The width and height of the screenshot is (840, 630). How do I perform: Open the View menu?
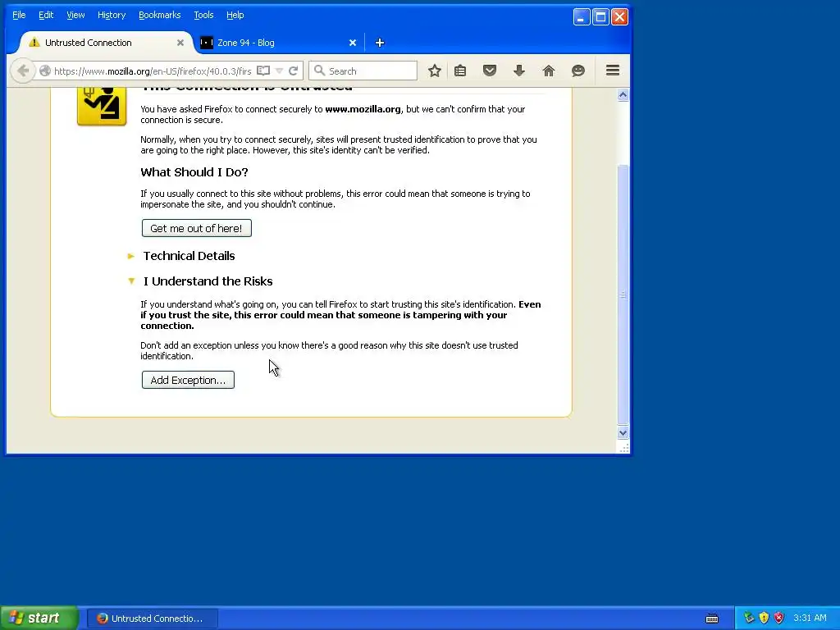click(x=75, y=15)
